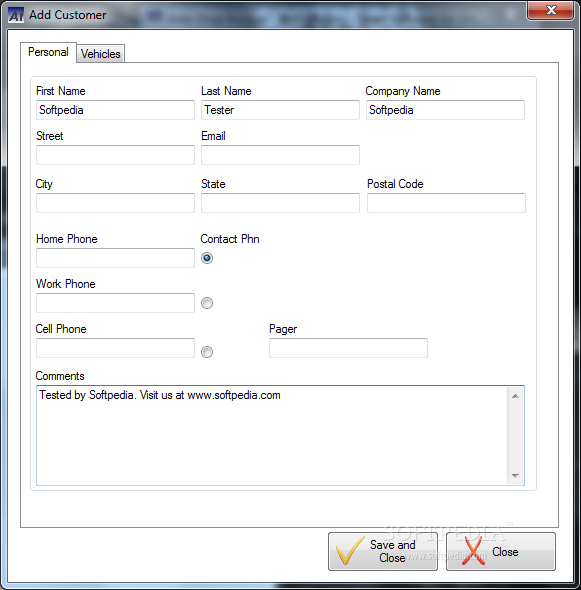581x590 pixels.
Task: Click into the Postal Code field
Action: click(446, 203)
